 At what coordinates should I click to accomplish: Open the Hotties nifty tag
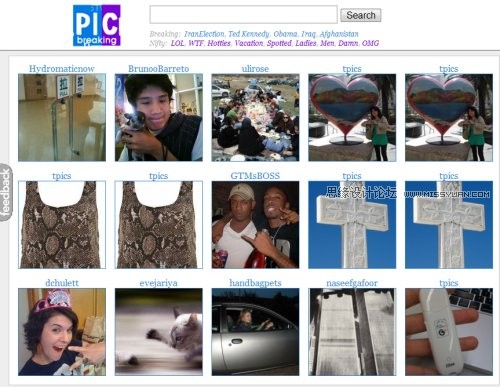point(219,43)
